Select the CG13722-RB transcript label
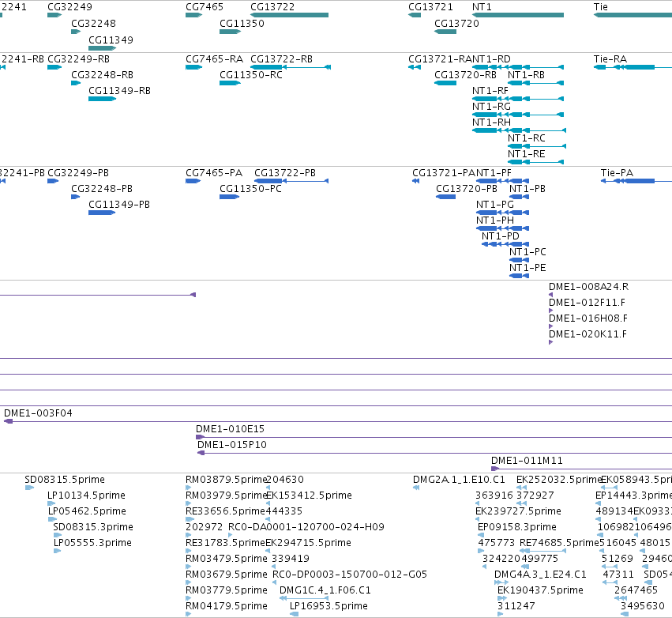Image resolution: width=672 pixels, height=618 pixels. pos(281,59)
